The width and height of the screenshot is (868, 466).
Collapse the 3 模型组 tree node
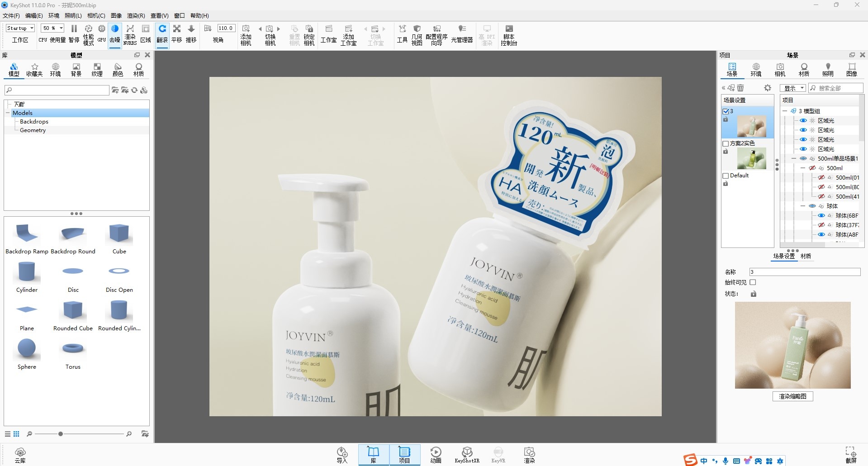click(785, 111)
